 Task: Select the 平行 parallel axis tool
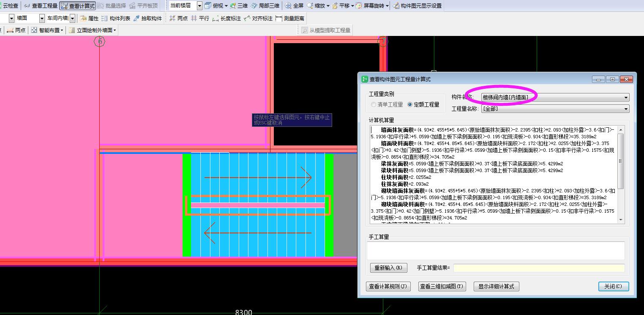(x=200, y=18)
